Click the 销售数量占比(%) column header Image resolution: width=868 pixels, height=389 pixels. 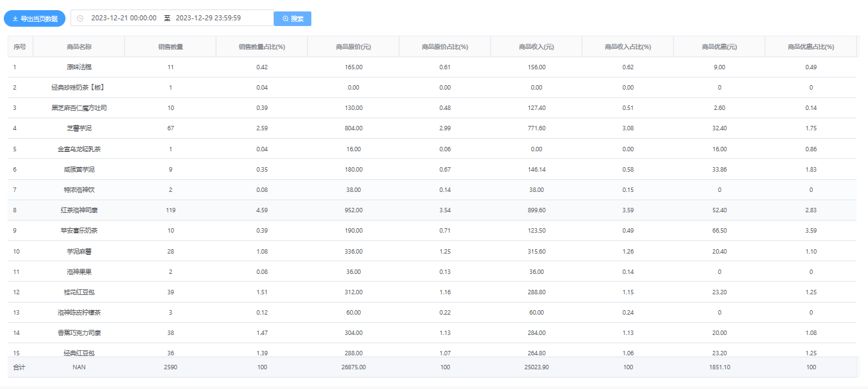[262, 47]
